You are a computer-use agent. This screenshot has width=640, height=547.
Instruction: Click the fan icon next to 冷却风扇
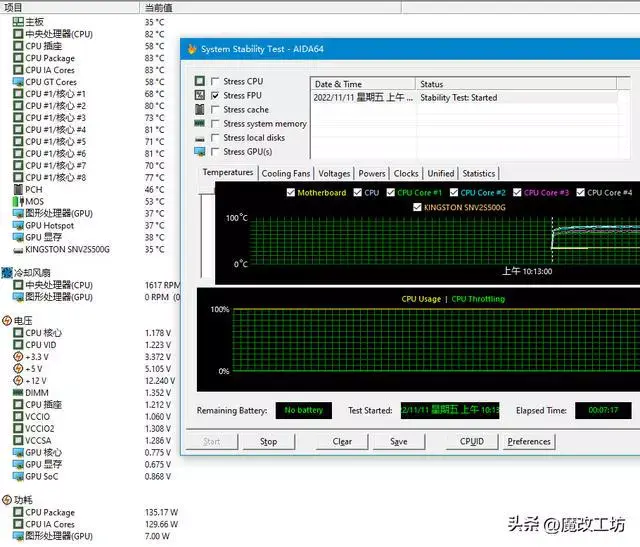click(7, 273)
